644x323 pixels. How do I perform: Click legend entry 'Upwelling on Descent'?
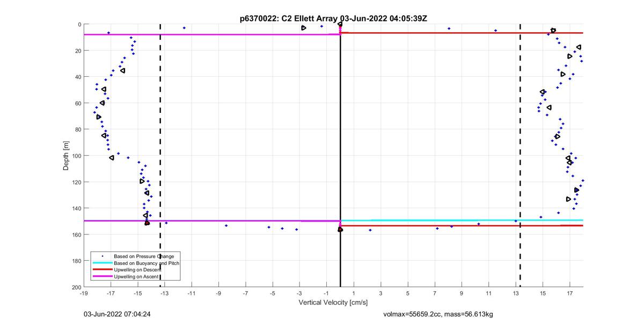tap(137, 270)
